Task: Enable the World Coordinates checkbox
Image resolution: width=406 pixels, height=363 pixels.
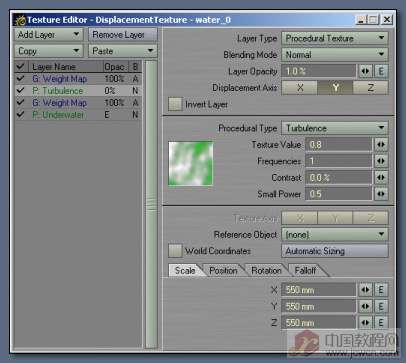Action: pyautogui.click(x=175, y=251)
